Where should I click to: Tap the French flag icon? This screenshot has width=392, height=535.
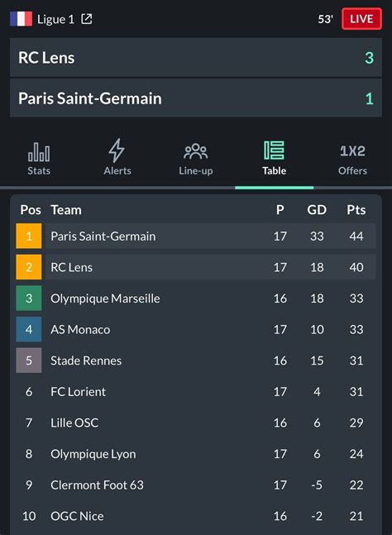pyautogui.click(x=22, y=19)
